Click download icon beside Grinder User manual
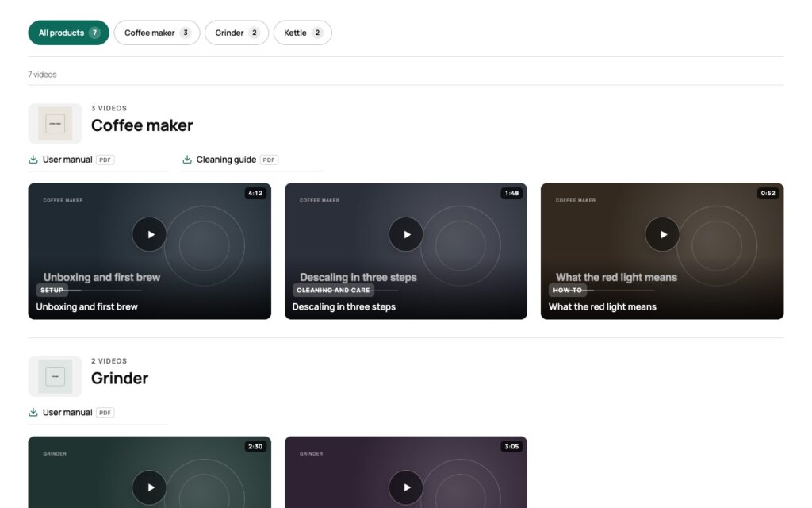Viewport: 812px width, 508px height. pyautogui.click(x=33, y=412)
